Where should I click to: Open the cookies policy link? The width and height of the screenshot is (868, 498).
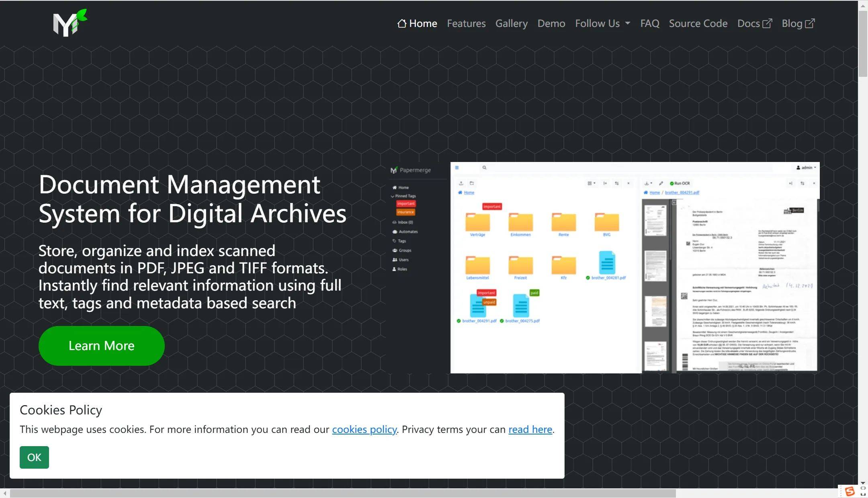(364, 429)
